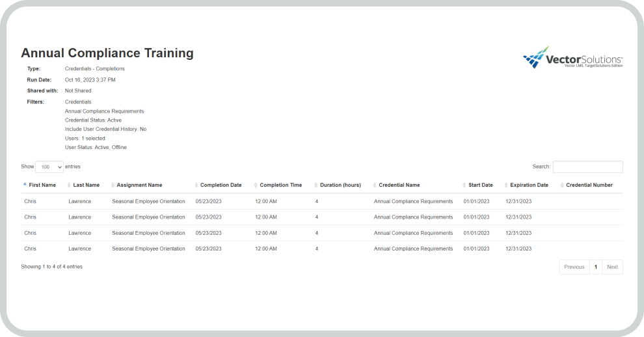Sort table by Credential Name header text

pyautogui.click(x=399, y=185)
